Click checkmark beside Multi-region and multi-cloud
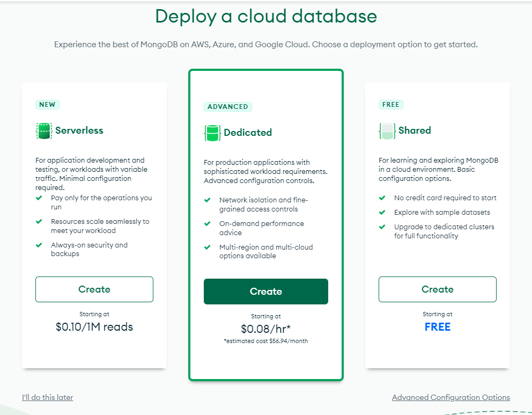This screenshot has width=532, height=415. 208,247
